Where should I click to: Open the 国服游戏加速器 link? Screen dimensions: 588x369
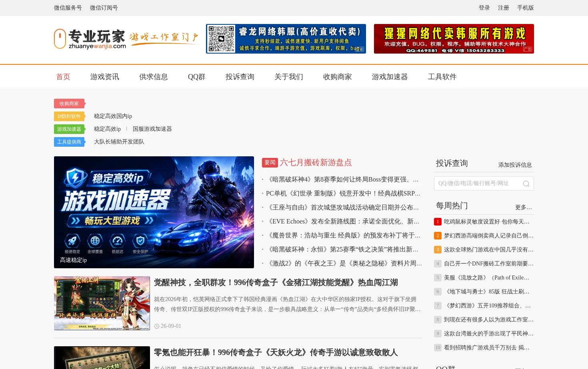click(152, 129)
